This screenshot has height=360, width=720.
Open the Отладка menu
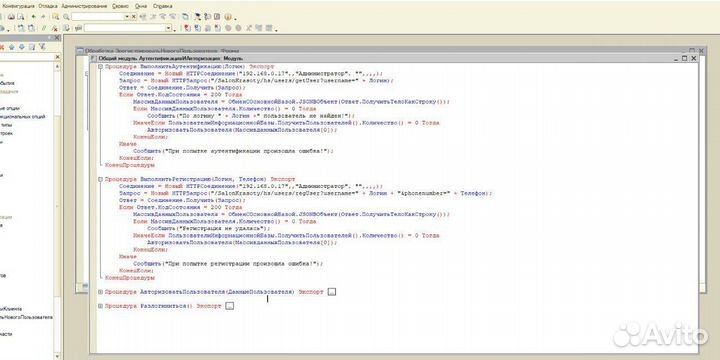pos(48,6)
